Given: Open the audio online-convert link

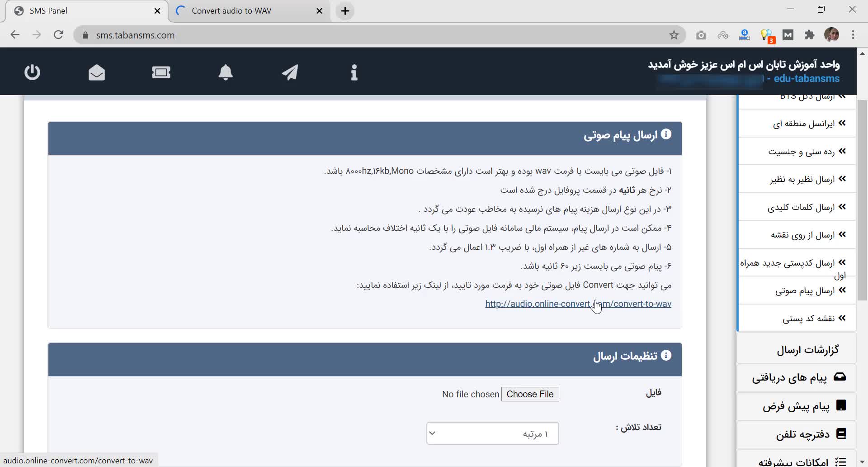Looking at the screenshot, I should pyautogui.click(x=578, y=304).
